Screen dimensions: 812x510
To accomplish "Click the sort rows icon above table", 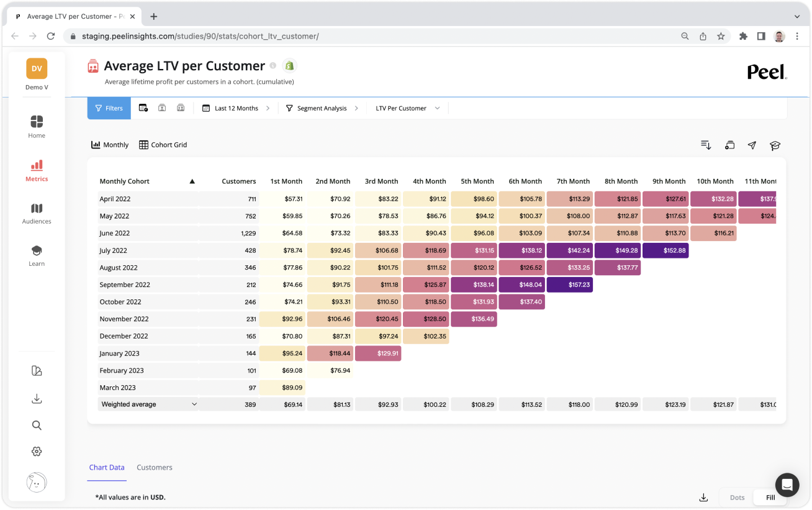I will [706, 145].
